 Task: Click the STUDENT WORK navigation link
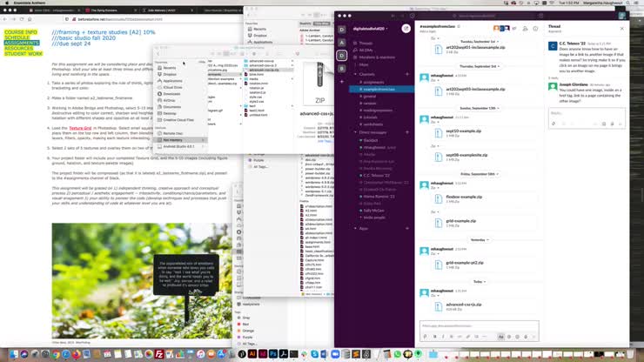click(23, 54)
